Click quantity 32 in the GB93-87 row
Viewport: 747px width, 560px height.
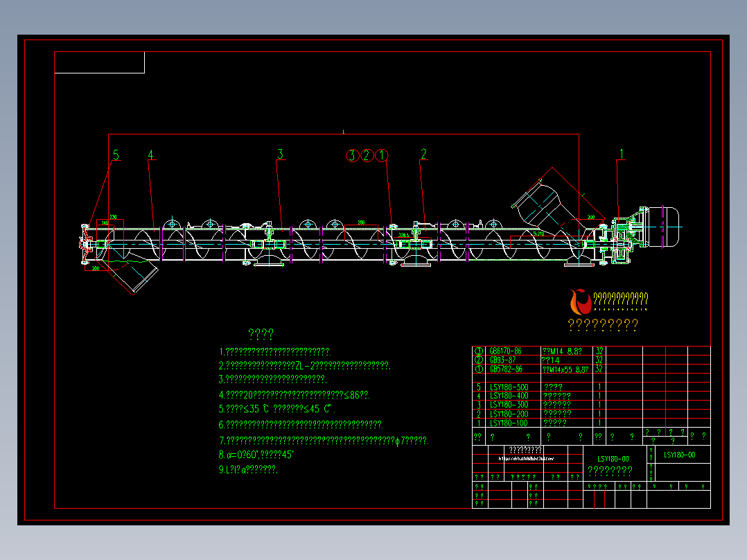[x=599, y=360]
